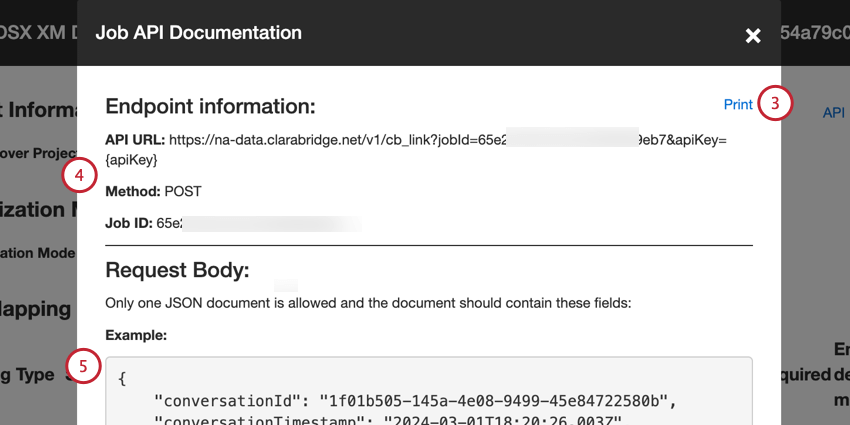This screenshot has width=850, height=425.
Task: Click the API link behind the dialog
Action: click(x=834, y=113)
